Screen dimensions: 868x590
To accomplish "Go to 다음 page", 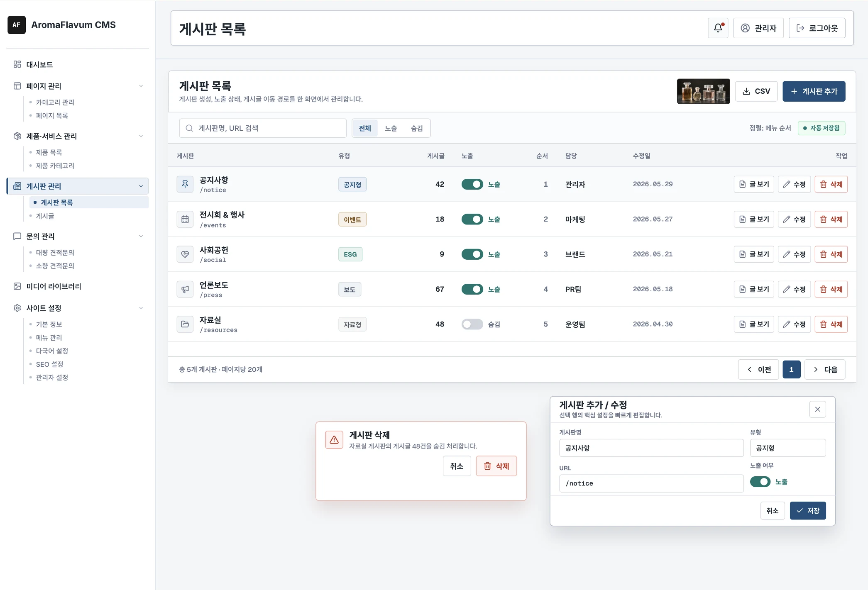I will (825, 369).
